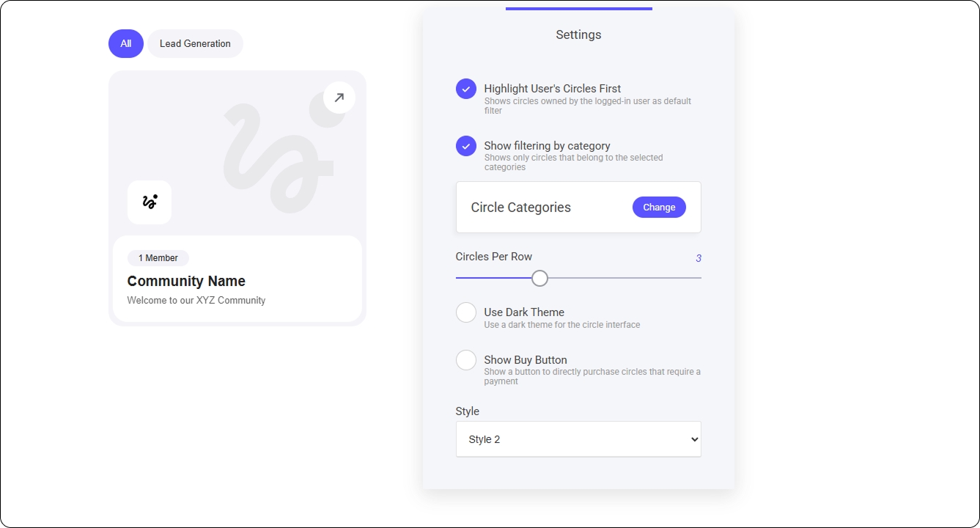Select the All filter tab
This screenshot has width=980, height=528.
tap(126, 43)
